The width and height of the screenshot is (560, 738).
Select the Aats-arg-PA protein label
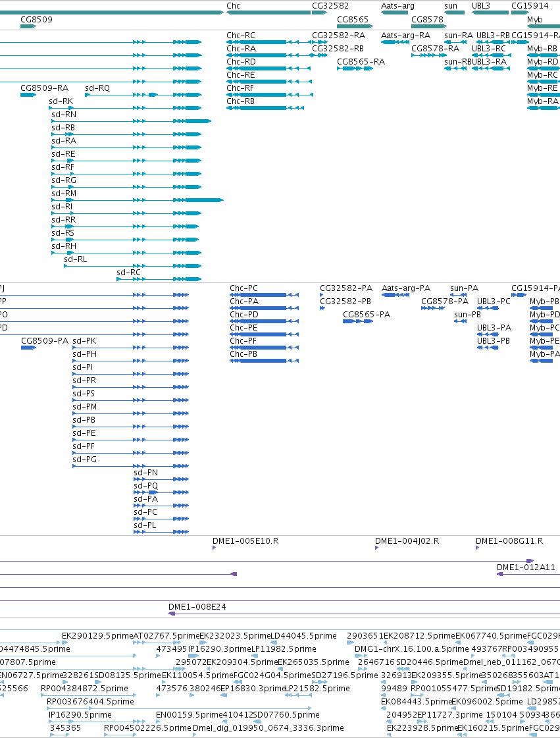tap(406, 288)
